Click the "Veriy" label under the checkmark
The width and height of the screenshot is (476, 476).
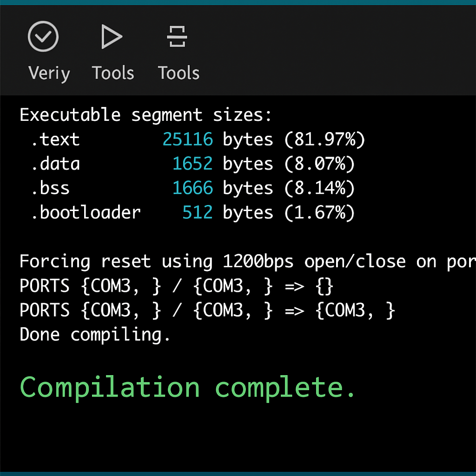(49, 73)
